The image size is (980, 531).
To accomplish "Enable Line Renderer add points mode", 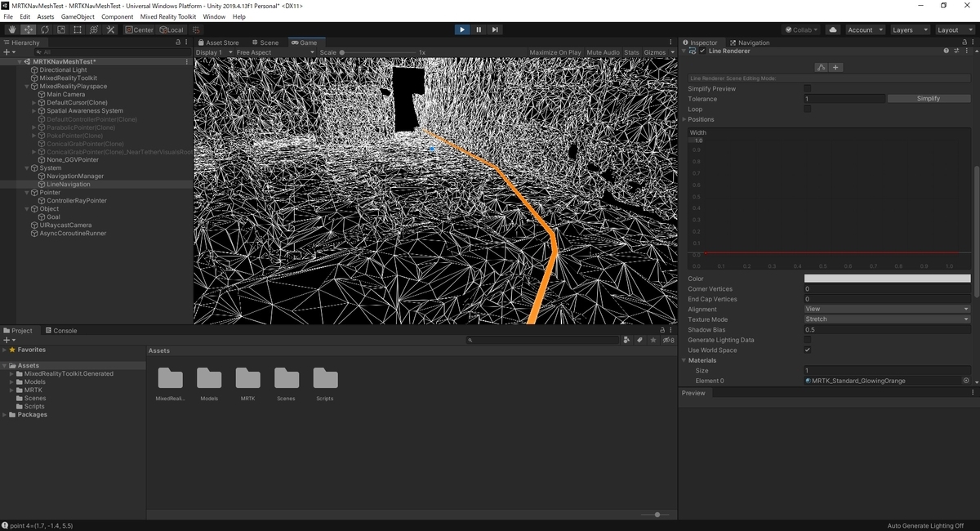I will tap(835, 67).
